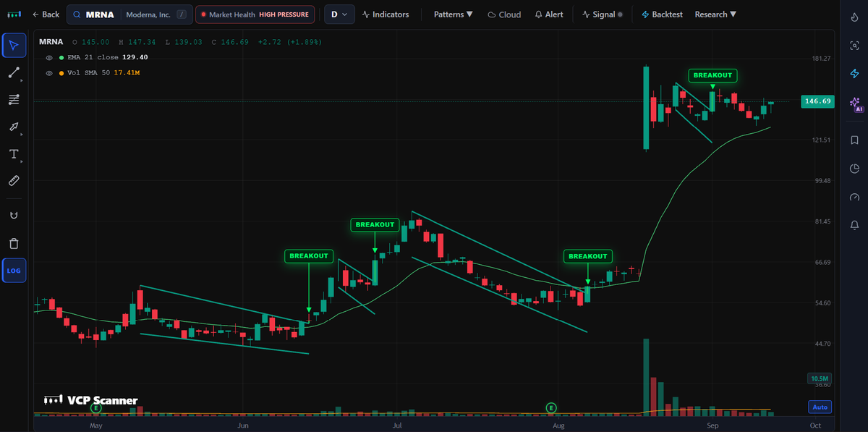Expand the trend line tool submenu arrow
This screenshot has height=432, width=868.
pos(23,81)
